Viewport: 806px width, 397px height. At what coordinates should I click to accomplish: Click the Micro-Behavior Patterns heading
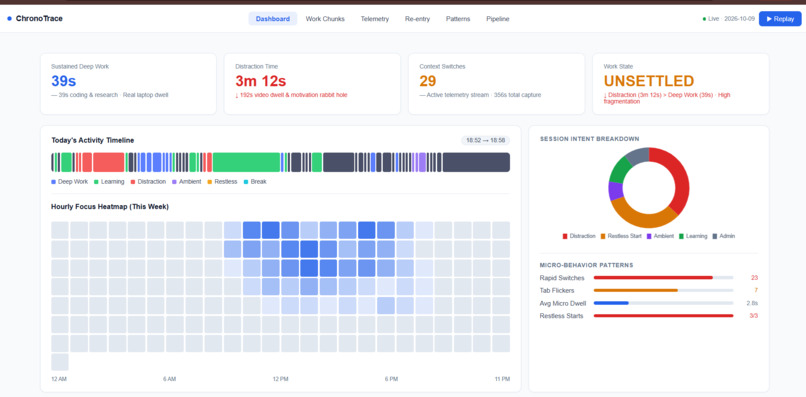pos(587,265)
